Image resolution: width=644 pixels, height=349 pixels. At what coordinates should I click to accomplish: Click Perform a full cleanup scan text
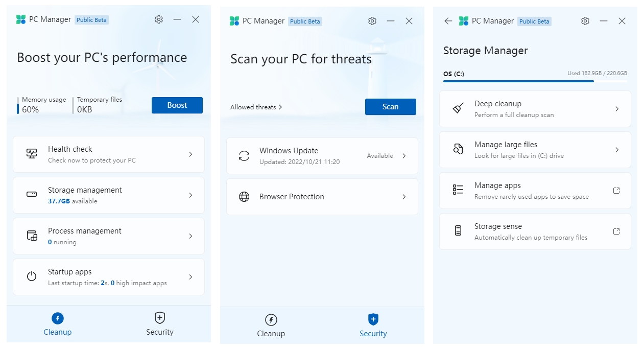[x=514, y=115]
